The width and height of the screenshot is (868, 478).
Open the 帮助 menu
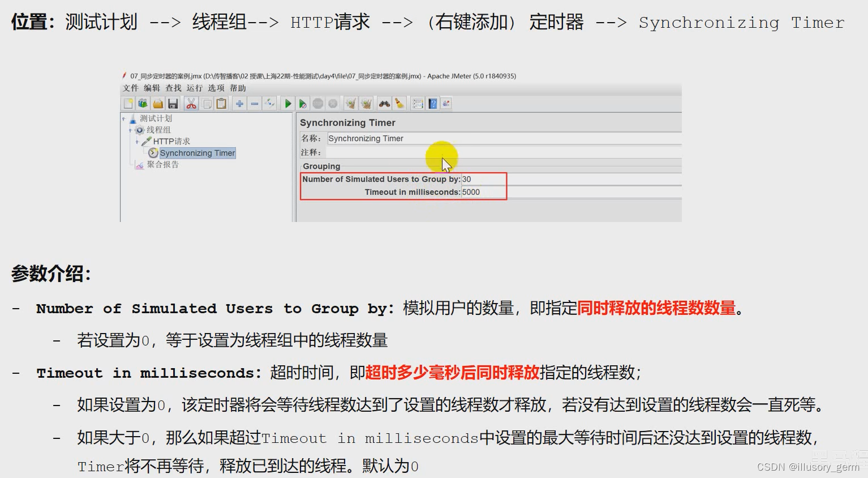pyautogui.click(x=238, y=88)
